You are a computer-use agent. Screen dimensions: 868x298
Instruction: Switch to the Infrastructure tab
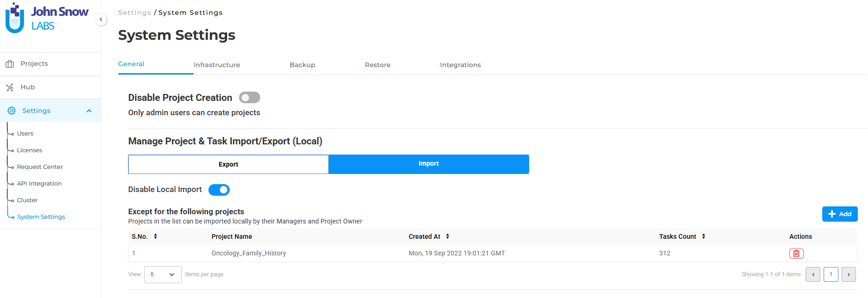click(x=217, y=65)
